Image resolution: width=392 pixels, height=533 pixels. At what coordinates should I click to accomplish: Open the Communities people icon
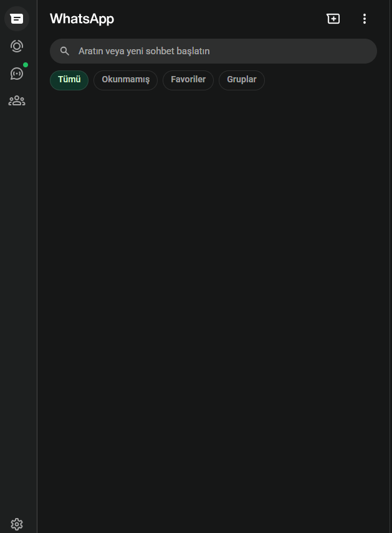(17, 100)
